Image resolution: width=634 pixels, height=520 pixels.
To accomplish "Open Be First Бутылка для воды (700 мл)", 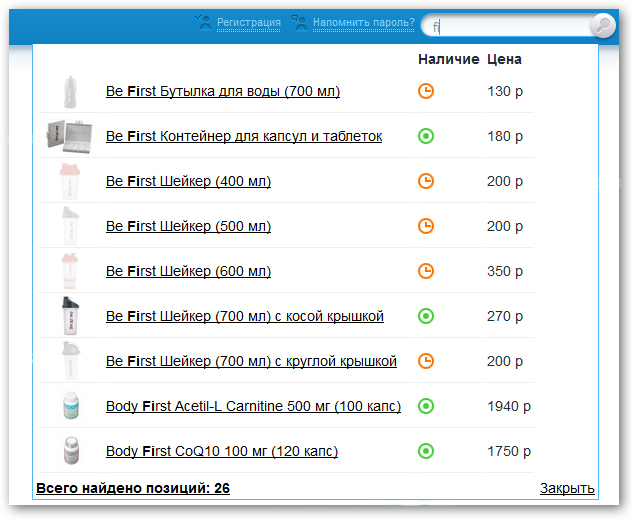I will point(223,91).
